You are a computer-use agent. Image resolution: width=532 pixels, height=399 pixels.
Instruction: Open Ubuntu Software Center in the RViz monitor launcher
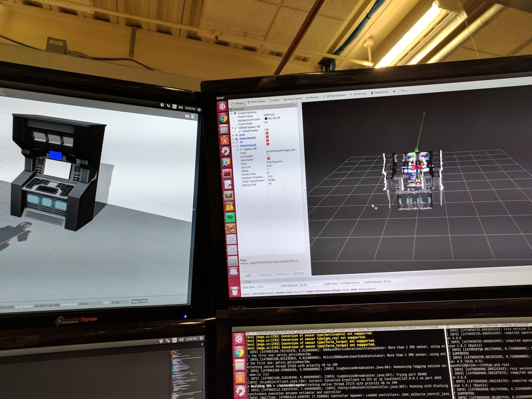click(x=224, y=140)
